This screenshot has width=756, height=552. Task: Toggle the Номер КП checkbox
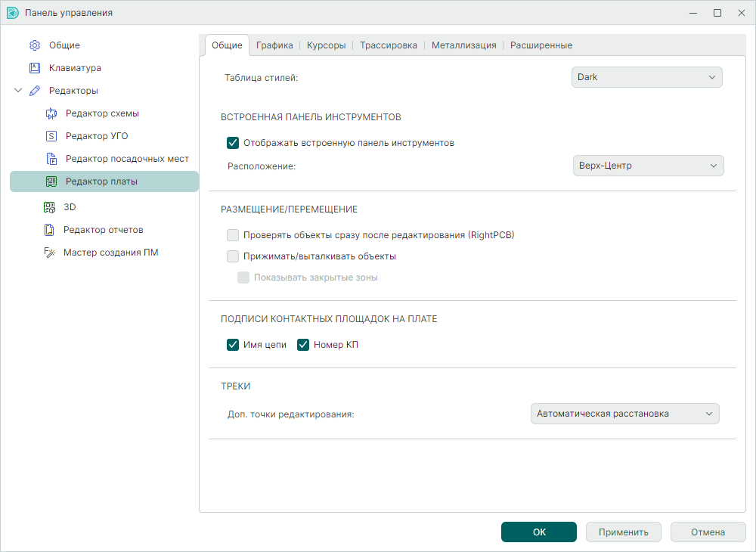point(303,345)
